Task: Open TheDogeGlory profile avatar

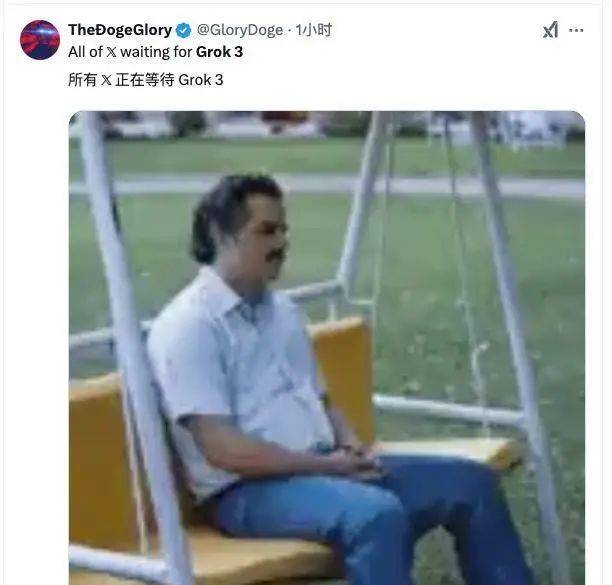Action: pyautogui.click(x=40, y=40)
